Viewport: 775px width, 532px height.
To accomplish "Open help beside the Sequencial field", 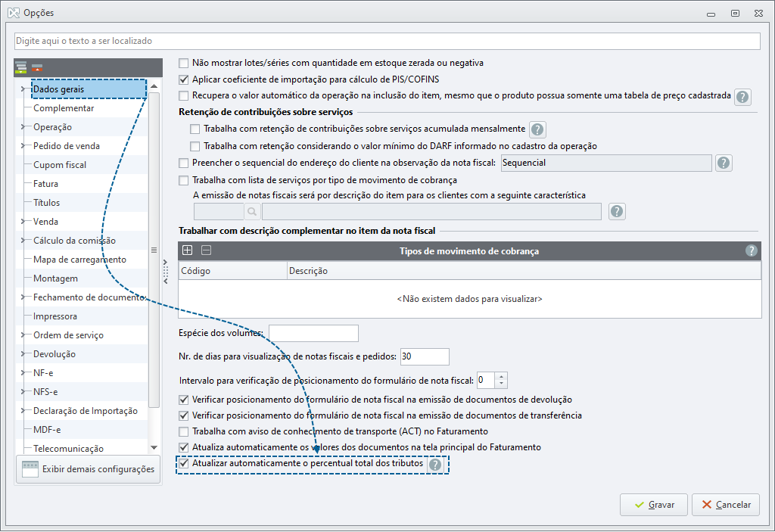I will [x=724, y=163].
